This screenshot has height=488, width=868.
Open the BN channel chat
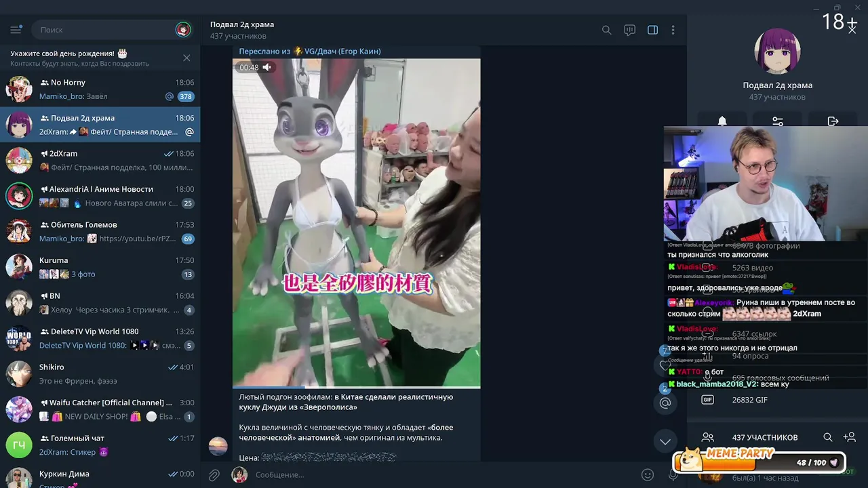click(100, 302)
